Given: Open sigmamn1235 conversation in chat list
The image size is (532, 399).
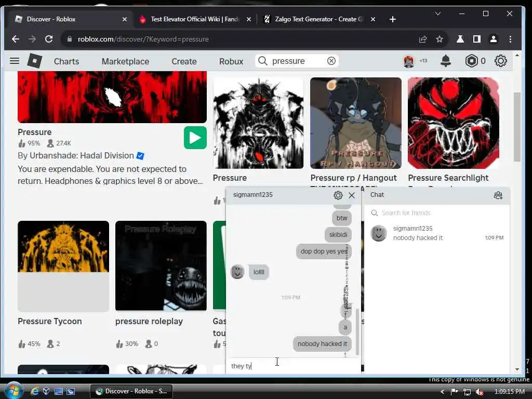Looking at the screenshot, I should [x=436, y=233].
